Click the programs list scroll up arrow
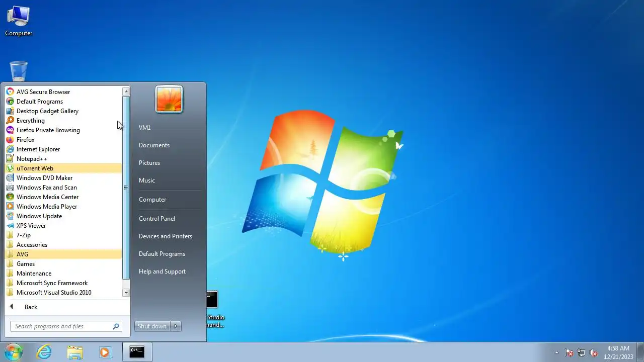Image resolution: width=644 pixels, height=362 pixels. coord(126,92)
